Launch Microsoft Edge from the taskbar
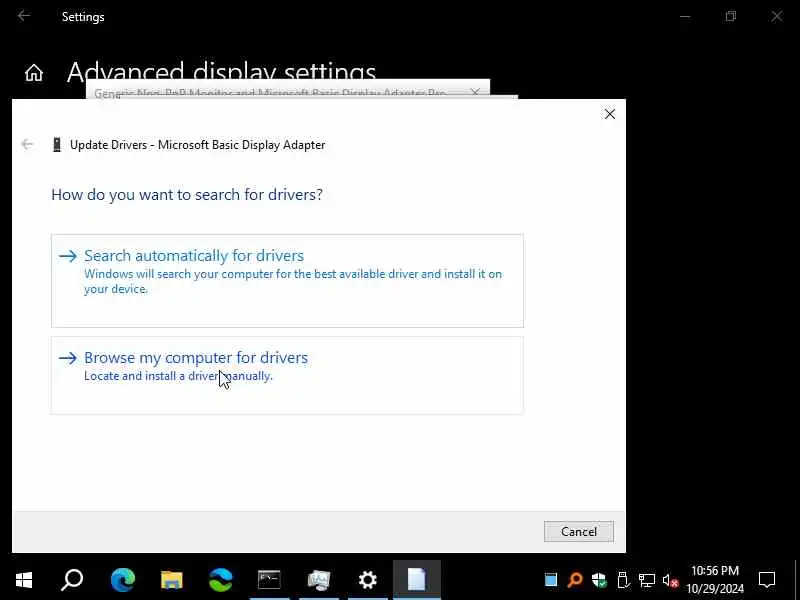 [x=122, y=580]
